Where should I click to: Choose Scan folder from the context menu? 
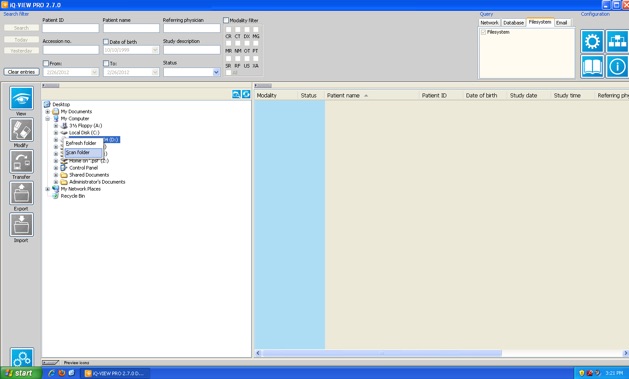(83, 152)
